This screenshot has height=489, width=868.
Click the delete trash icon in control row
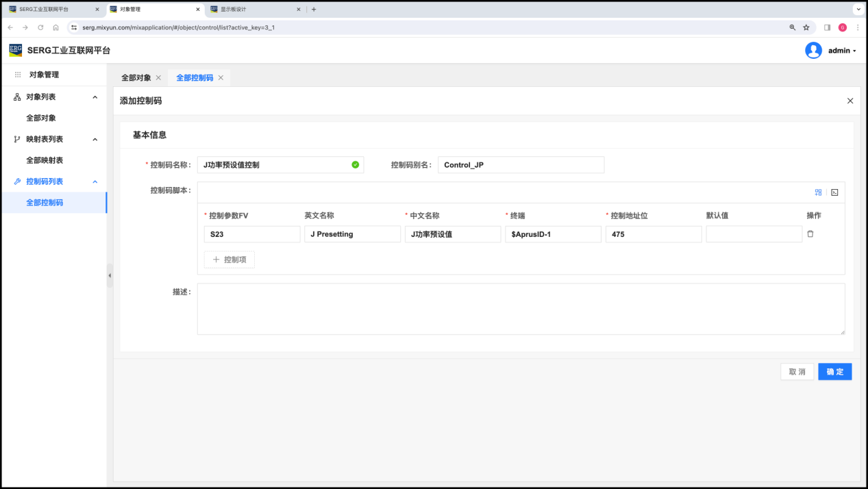pyautogui.click(x=810, y=234)
